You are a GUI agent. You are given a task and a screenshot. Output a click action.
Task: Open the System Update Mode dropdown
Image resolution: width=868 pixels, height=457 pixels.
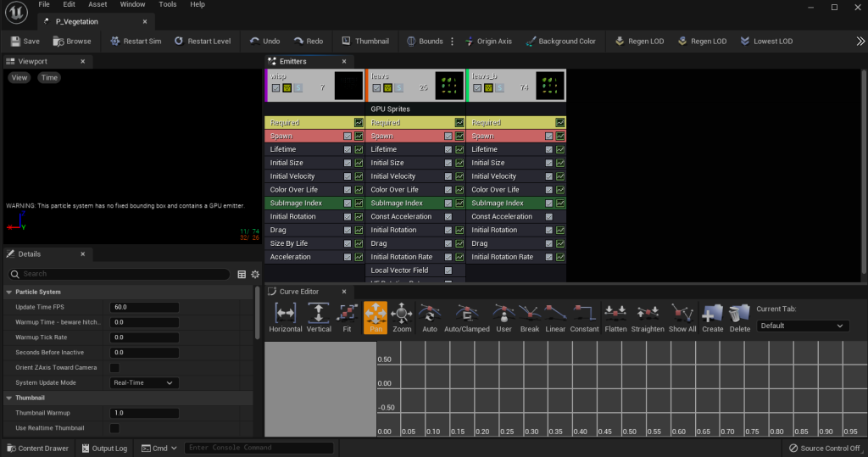(x=144, y=383)
